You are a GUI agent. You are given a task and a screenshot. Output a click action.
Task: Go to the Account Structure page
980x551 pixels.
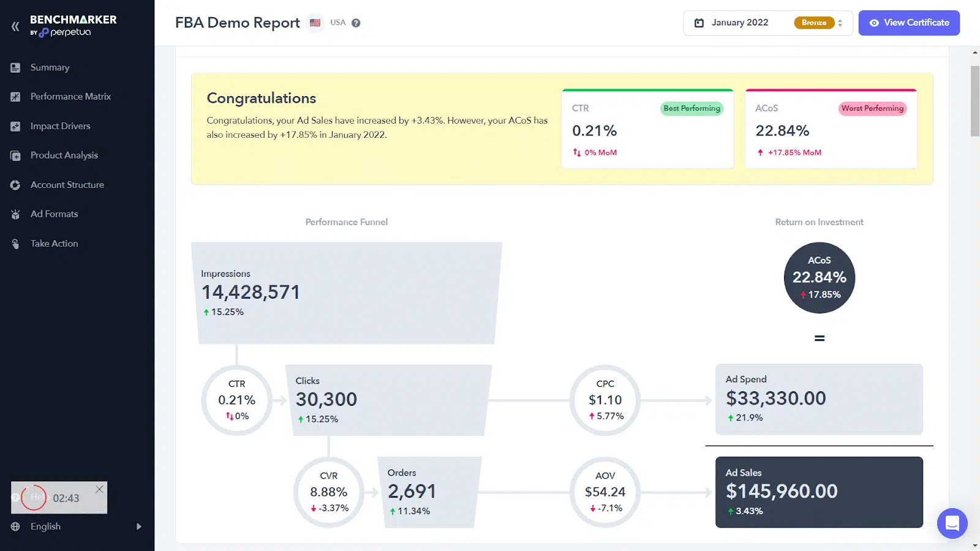click(x=67, y=185)
